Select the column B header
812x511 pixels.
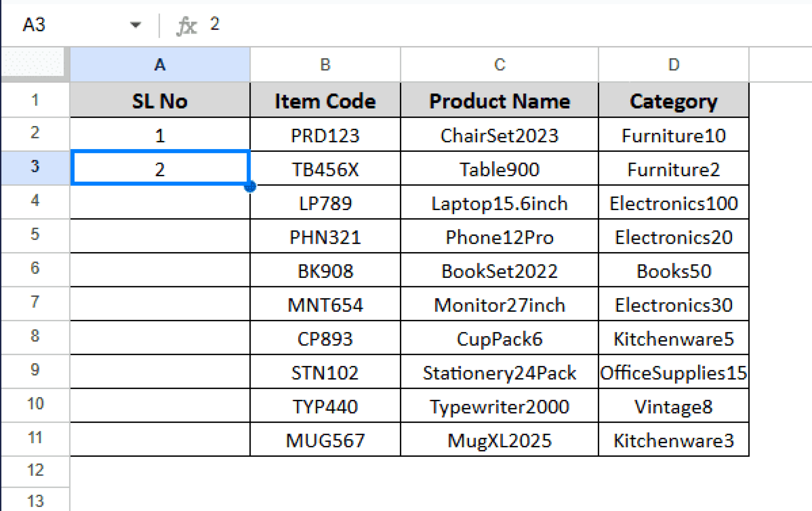coord(325,65)
